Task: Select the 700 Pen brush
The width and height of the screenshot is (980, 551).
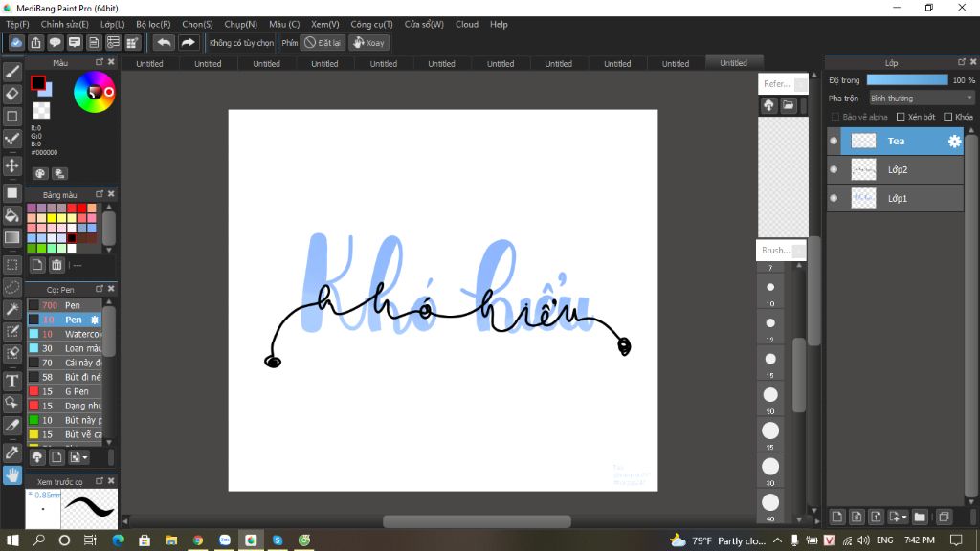Action: coord(64,305)
